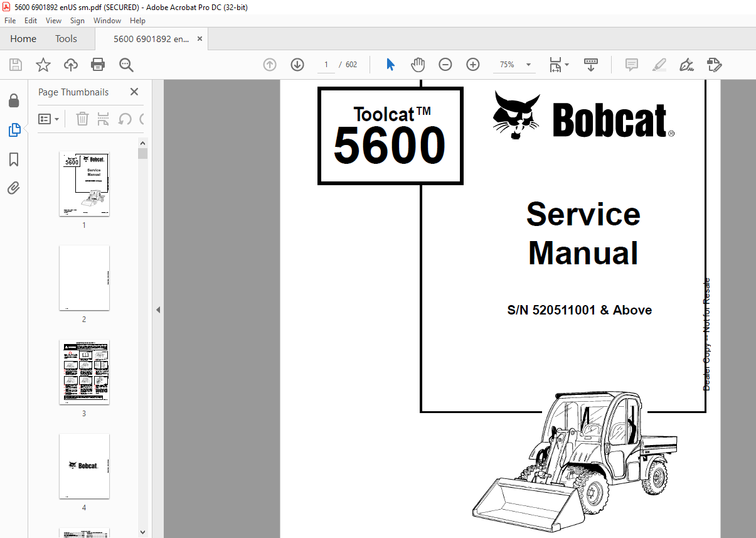Print the document using printer icon

pos(98,65)
